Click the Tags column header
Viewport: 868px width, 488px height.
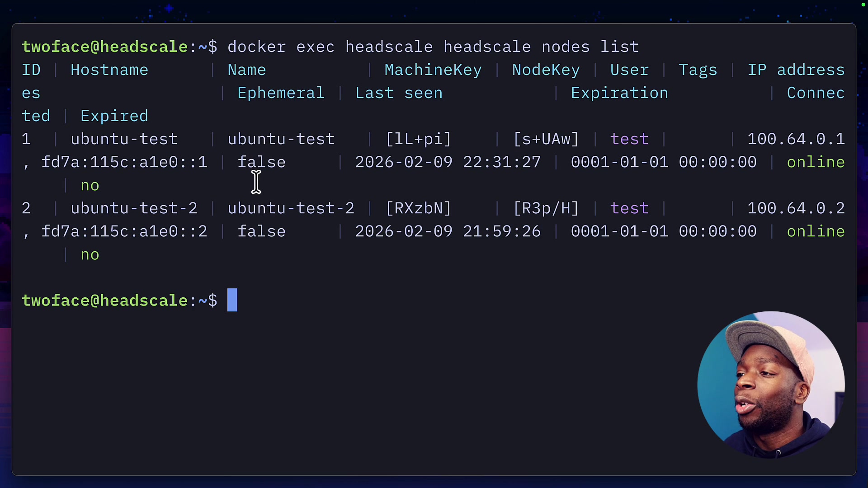pyautogui.click(x=698, y=70)
